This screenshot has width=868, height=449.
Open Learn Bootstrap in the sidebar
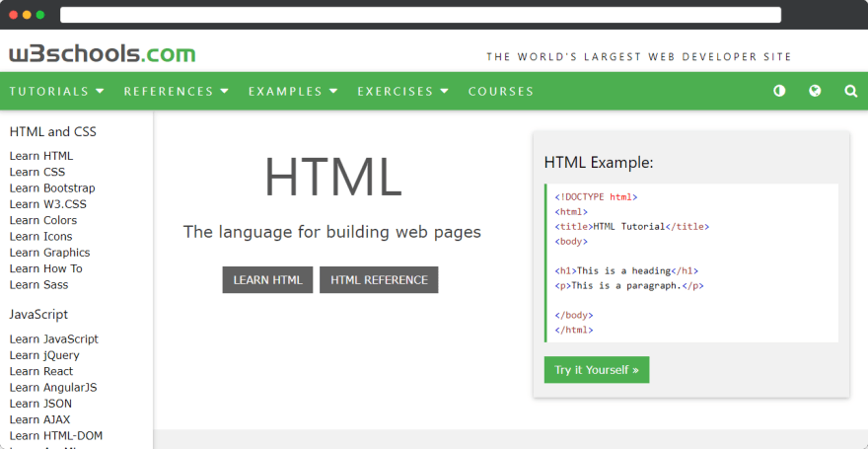pos(52,188)
